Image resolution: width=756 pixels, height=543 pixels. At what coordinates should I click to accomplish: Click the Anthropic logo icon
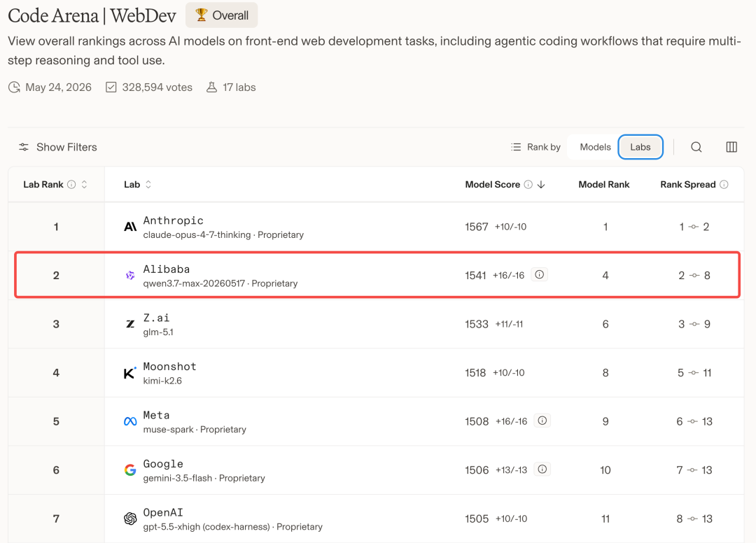(130, 227)
